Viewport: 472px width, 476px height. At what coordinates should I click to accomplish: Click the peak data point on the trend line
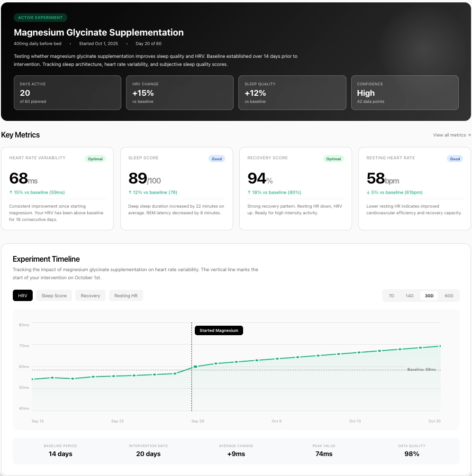coord(441,346)
